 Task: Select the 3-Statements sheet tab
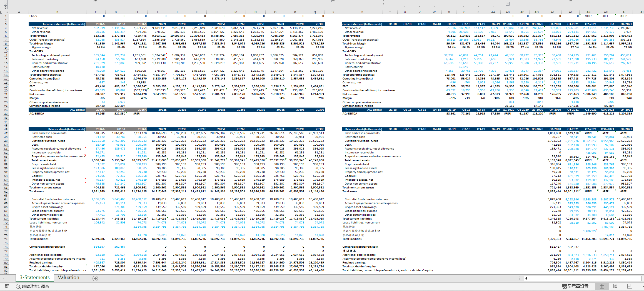point(34,278)
